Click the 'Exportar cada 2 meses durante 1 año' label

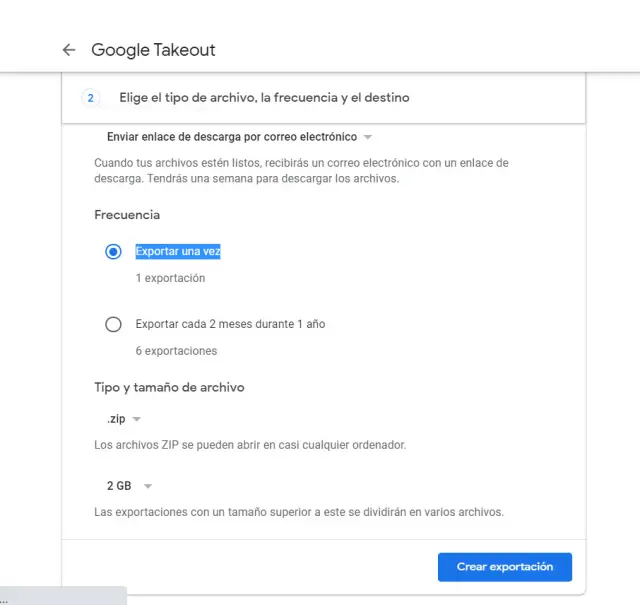click(230, 324)
